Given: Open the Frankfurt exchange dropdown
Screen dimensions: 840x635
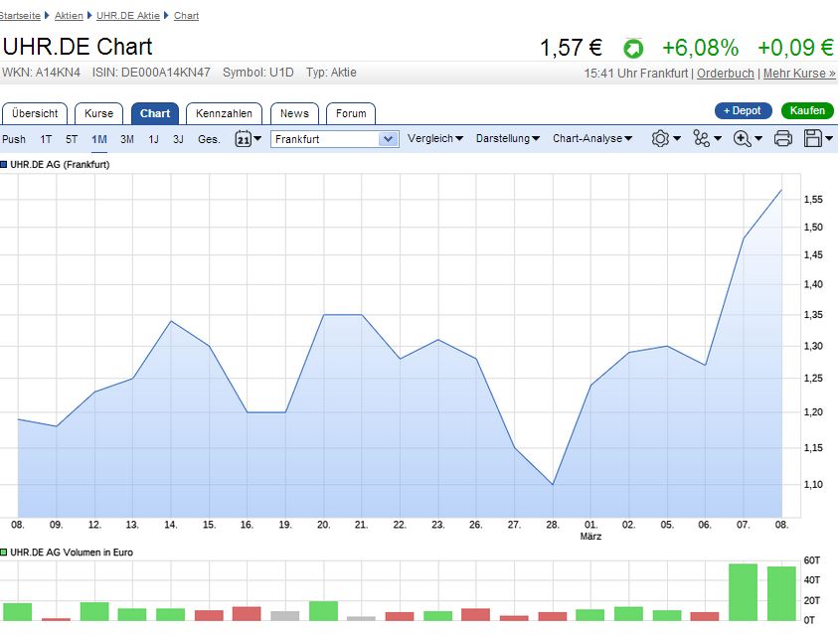Looking at the screenshot, I should tap(335, 139).
